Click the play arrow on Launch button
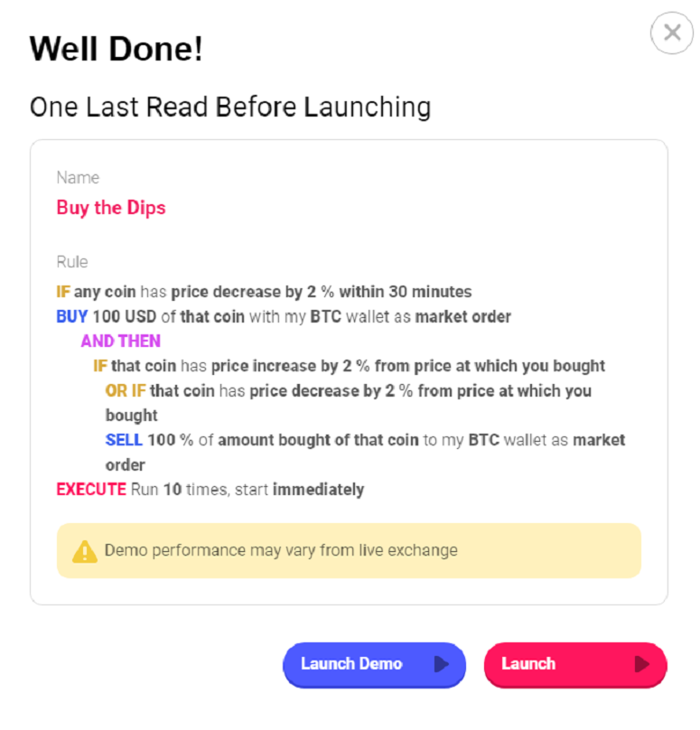Screen dimensions: 700x730 (642, 664)
